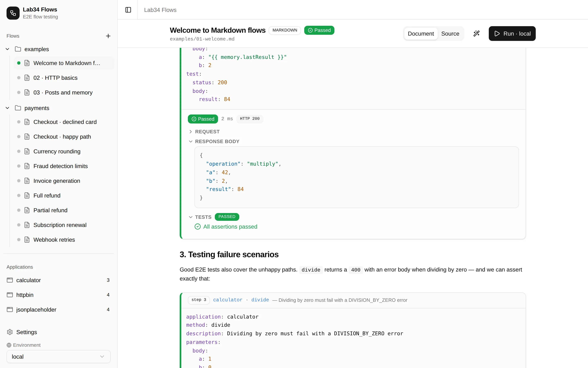Open the 02 · HTTP basics flow
588x368 pixels.
point(64,78)
